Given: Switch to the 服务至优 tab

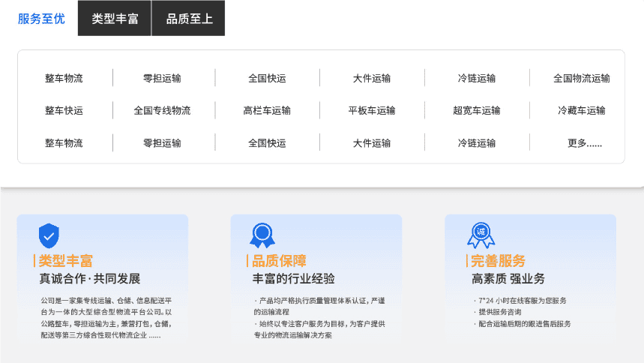Looking at the screenshot, I should (x=41, y=19).
